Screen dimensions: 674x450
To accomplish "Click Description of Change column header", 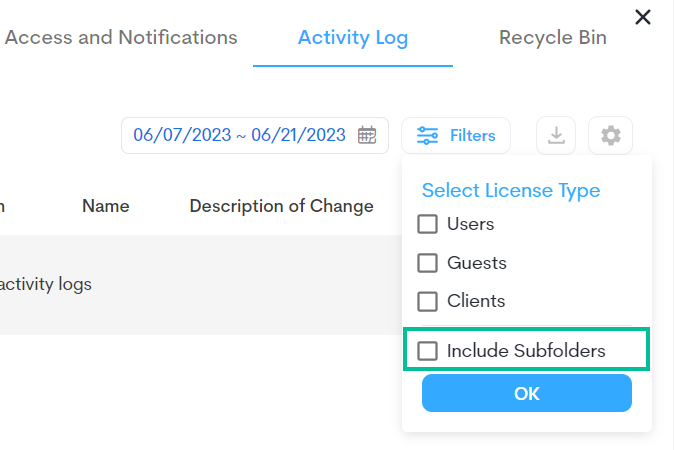I will 281,206.
